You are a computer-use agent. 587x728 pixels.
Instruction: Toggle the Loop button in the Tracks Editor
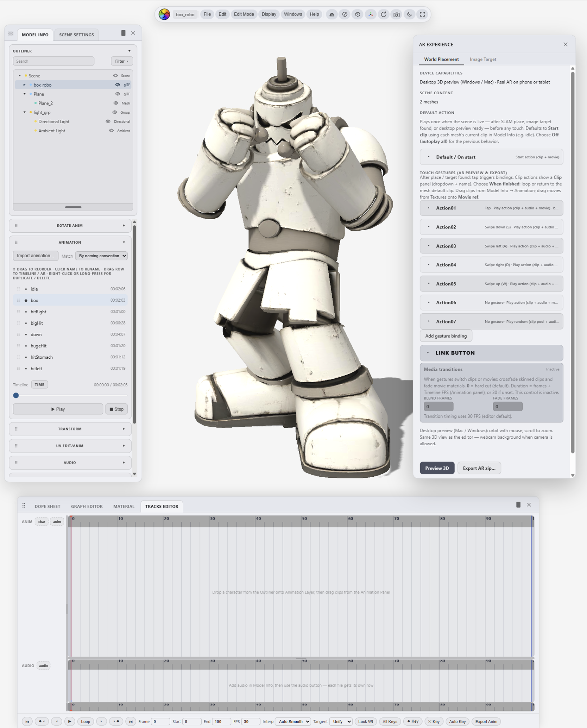tap(86, 721)
